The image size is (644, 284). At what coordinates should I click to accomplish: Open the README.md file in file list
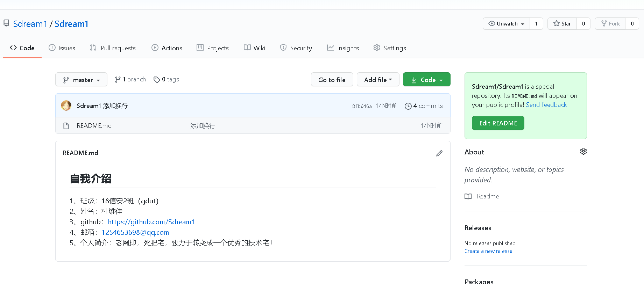pyautogui.click(x=94, y=126)
